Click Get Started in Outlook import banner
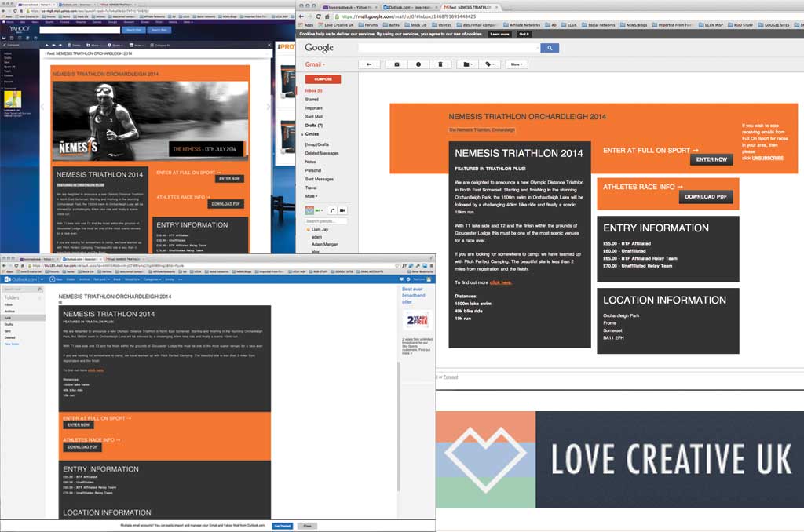 283,526
